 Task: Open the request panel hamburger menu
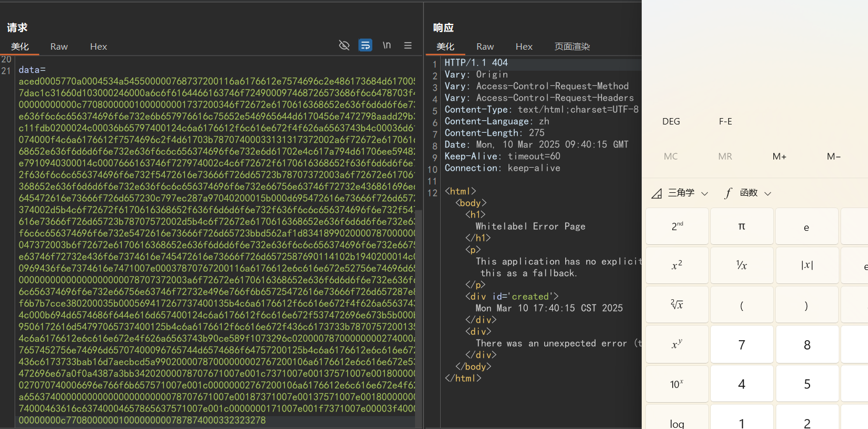click(408, 46)
